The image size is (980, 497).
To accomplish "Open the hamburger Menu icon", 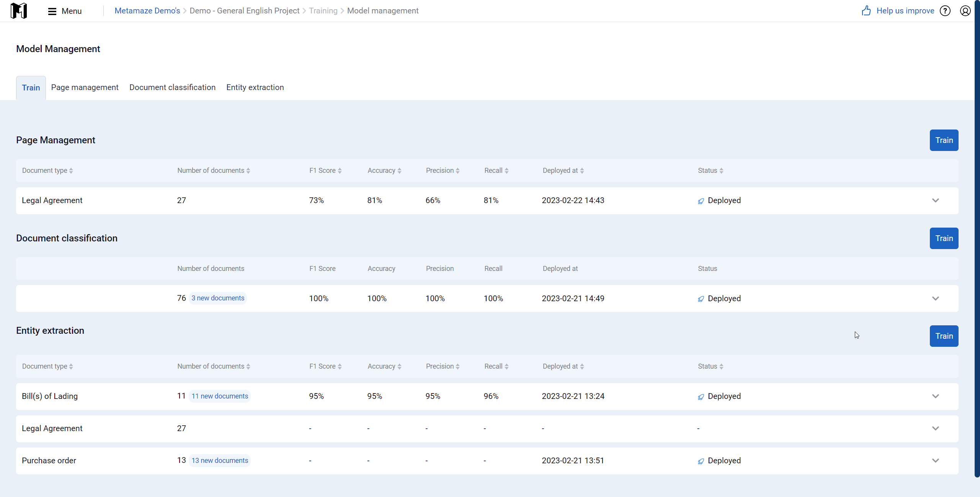I will [x=52, y=11].
